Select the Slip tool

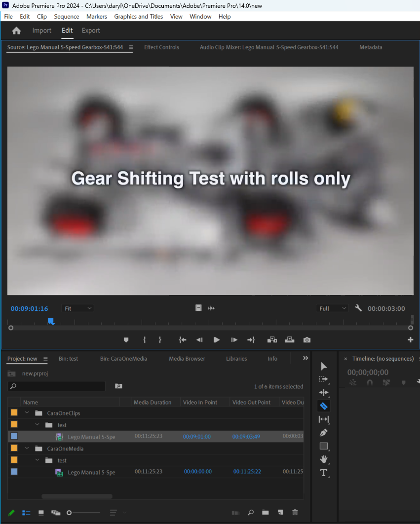323,419
